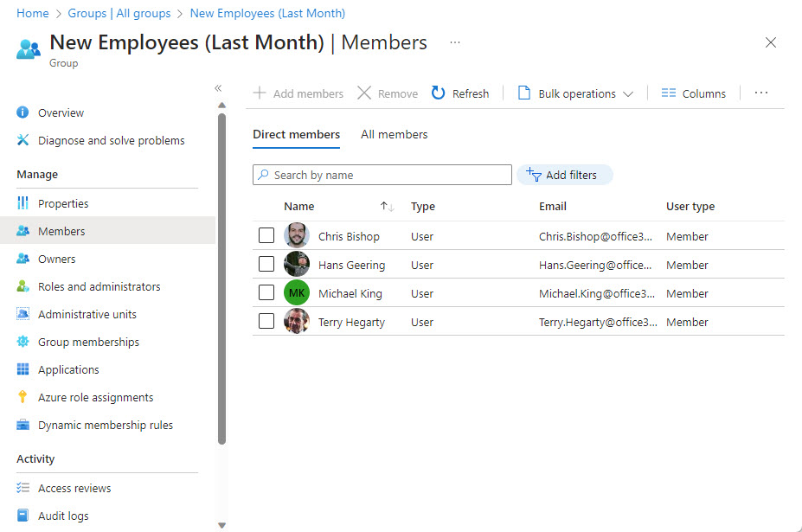Click the Add filters button
The width and height of the screenshot is (802, 532).
[x=564, y=175]
